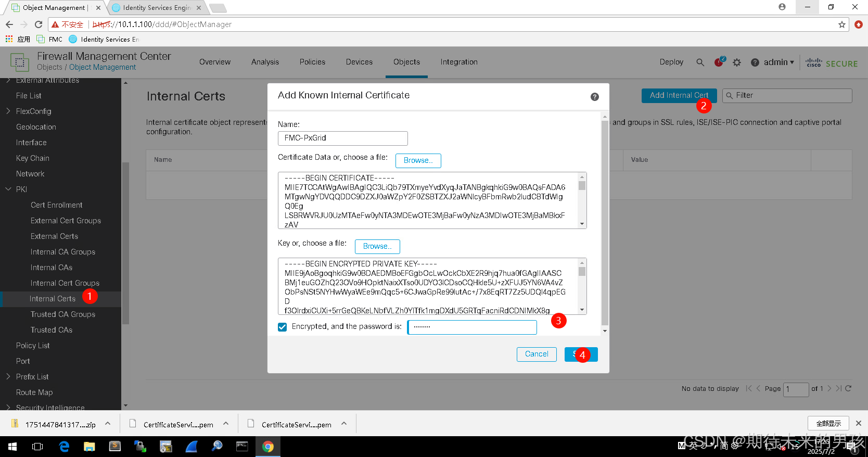Close the Object Management browser tab

98,8
